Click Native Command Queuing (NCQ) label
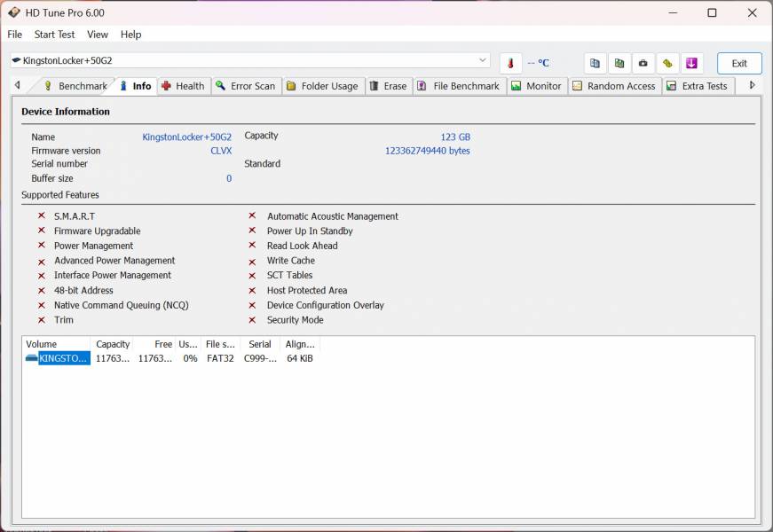 click(x=122, y=305)
